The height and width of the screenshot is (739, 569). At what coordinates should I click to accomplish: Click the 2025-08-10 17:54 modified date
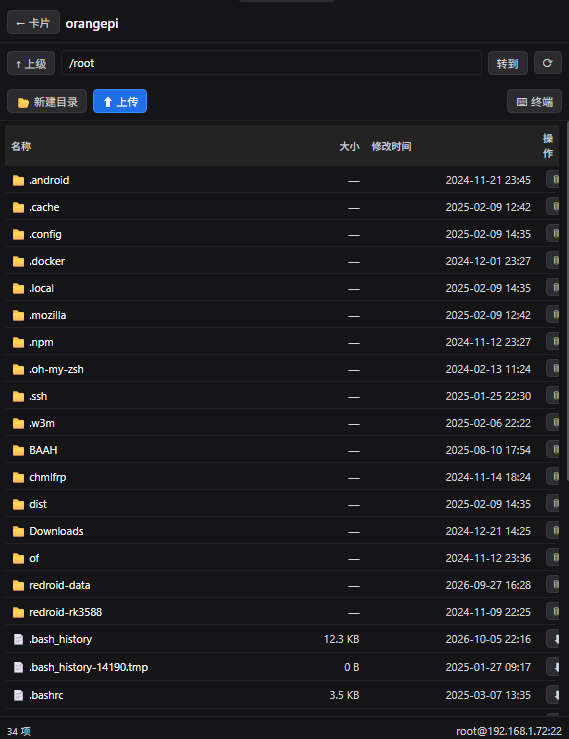tap(488, 450)
